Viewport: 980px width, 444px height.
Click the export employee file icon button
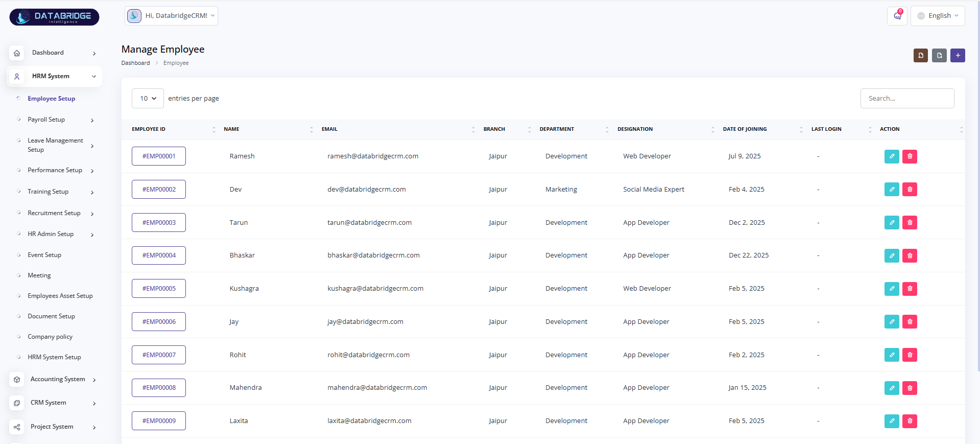pos(939,55)
